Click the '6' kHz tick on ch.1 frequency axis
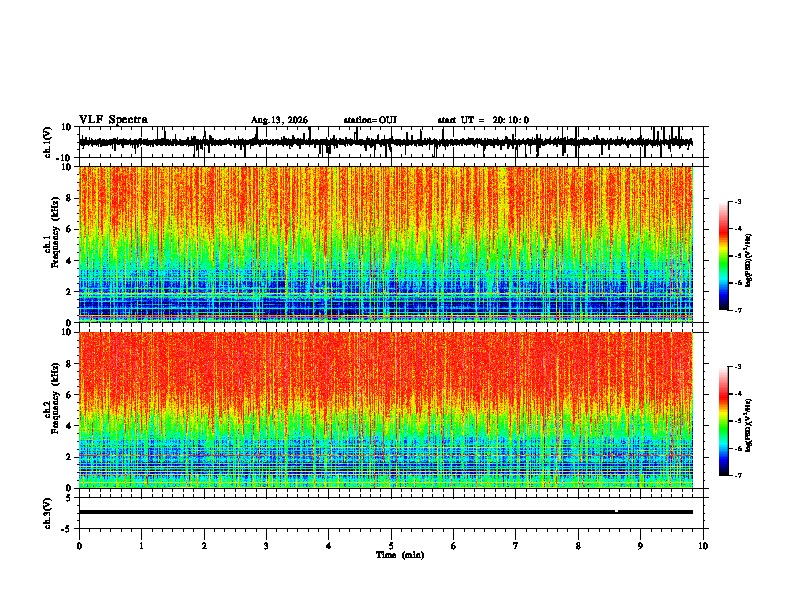Image resolution: width=792 pixels, height=612 pixels. (69, 230)
